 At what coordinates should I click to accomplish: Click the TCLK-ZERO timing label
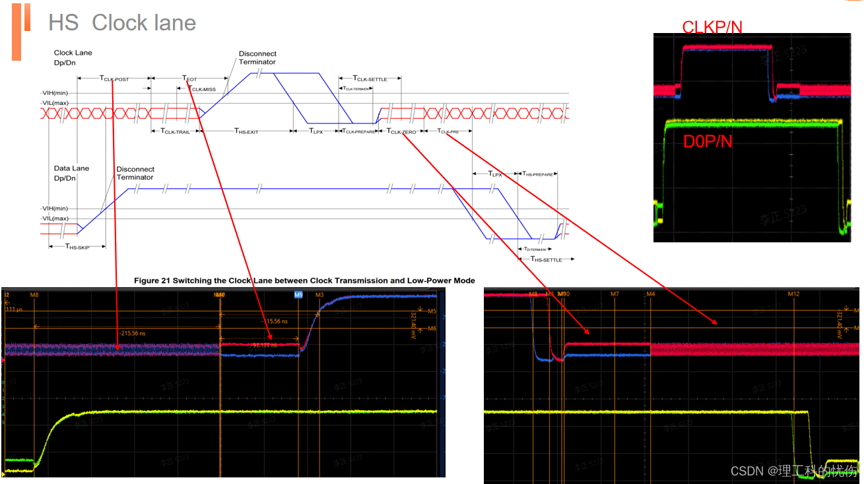401,131
